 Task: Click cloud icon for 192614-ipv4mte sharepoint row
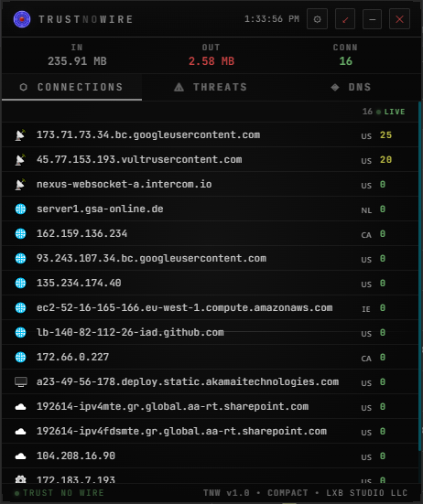pyautogui.click(x=20, y=407)
